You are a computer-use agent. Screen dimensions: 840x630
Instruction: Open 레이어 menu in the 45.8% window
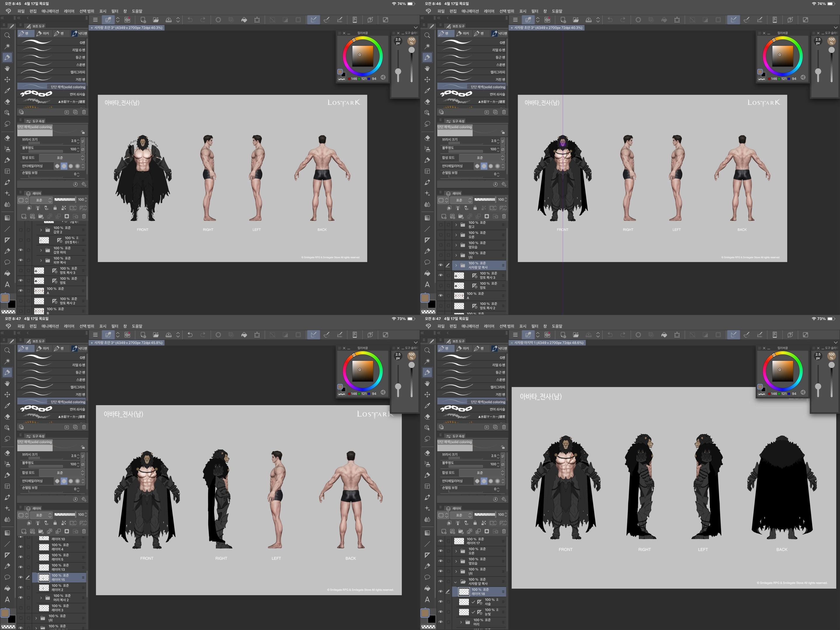click(x=69, y=326)
